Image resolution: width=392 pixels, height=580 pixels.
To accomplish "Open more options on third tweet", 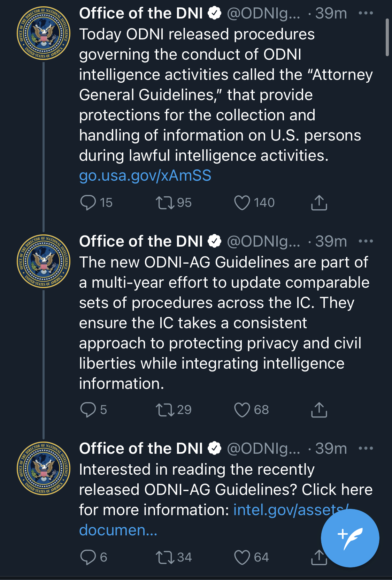I will 366,448.
